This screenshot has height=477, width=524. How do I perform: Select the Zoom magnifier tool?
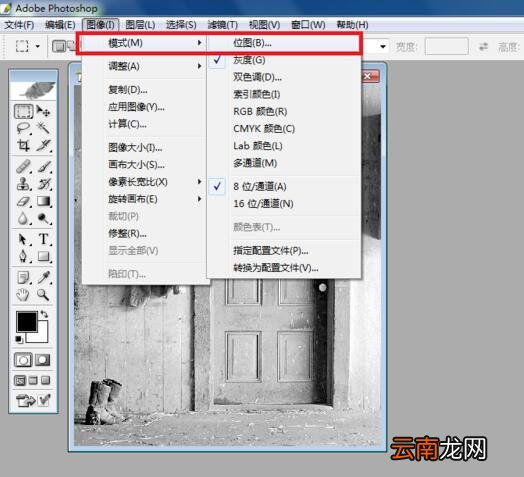[x=44, y=295]
